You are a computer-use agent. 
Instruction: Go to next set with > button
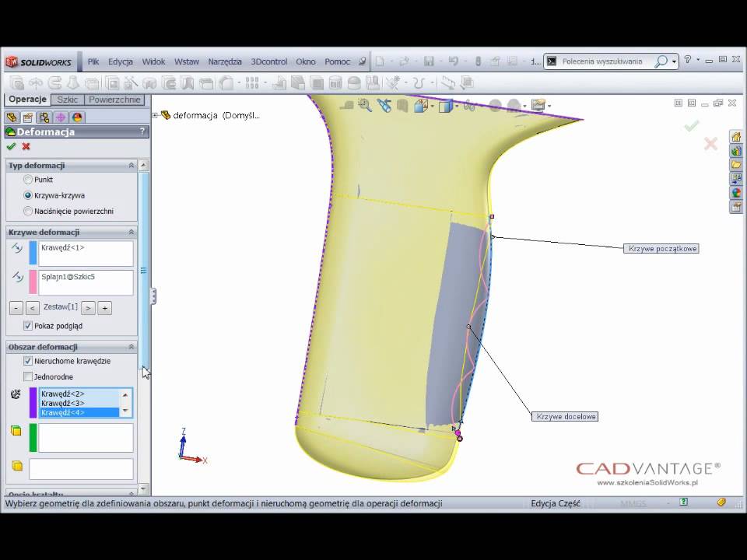tap(88, 308)
